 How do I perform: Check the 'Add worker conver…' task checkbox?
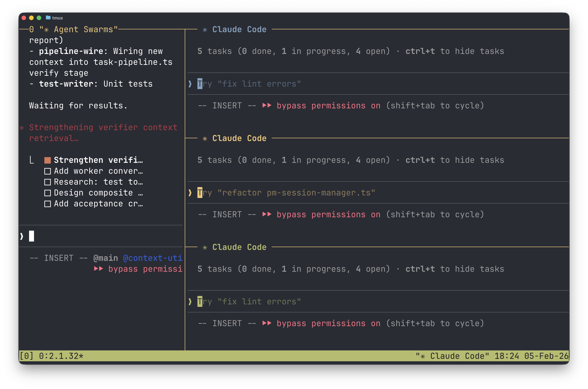click(47, 171)
